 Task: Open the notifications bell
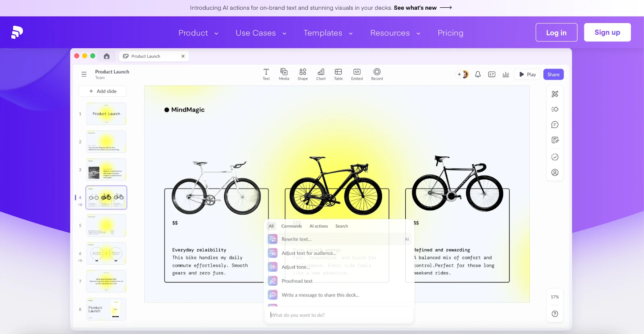tap(478, 74)
